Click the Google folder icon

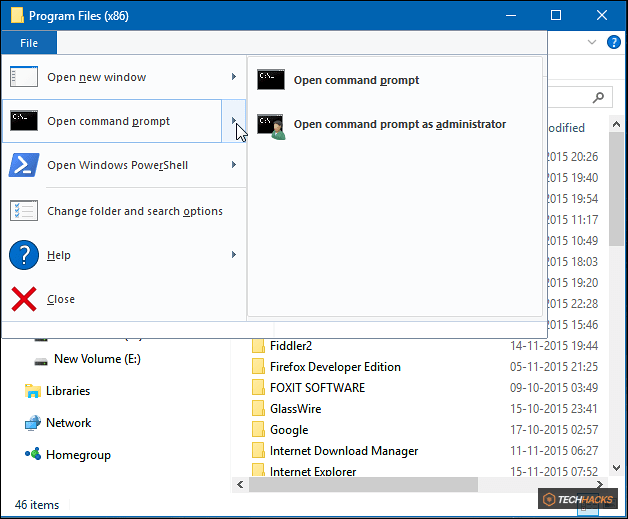point(258,429)
